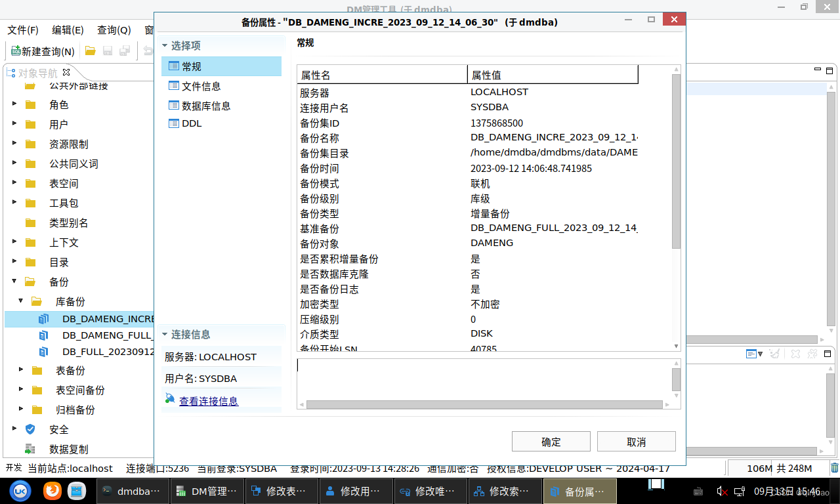Click the DB_DAMENG_FULL backup icon
This screenshot has width=840, height=504.
click(44, 335)
